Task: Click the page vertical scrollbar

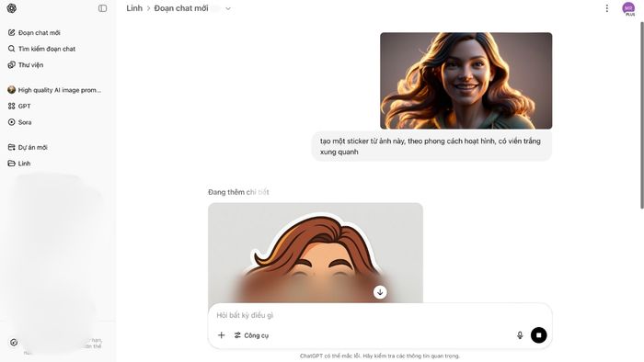Action: (x=641, y=115)
